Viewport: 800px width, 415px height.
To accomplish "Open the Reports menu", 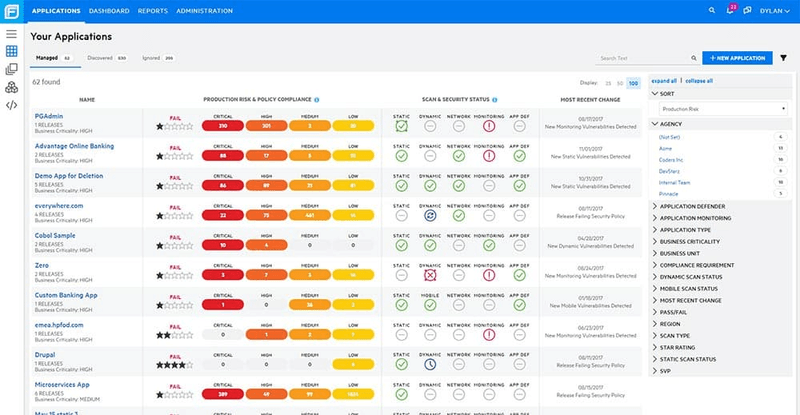I will (153, 11).
